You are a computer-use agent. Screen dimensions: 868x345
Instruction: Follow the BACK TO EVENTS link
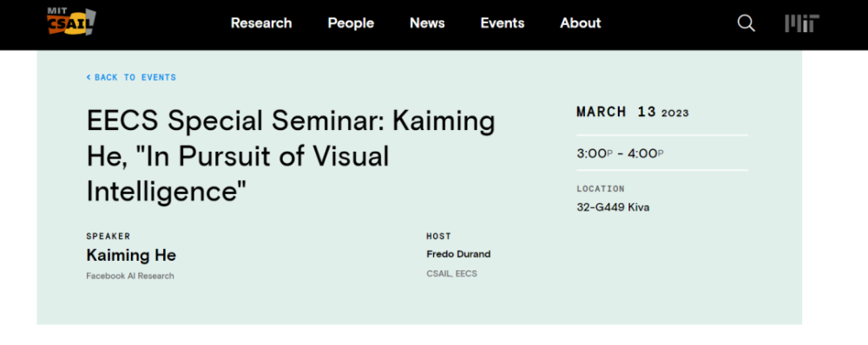click(131, 77)
